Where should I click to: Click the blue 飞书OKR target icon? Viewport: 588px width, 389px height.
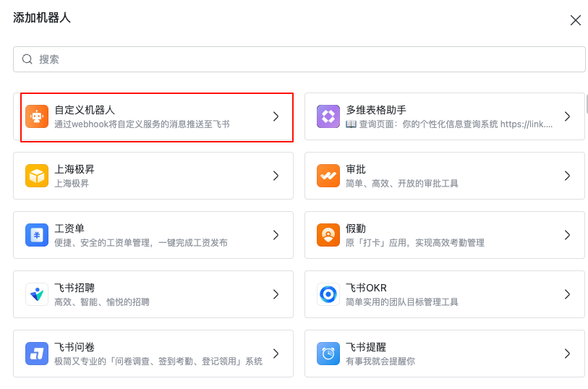(x=328, y=294)
